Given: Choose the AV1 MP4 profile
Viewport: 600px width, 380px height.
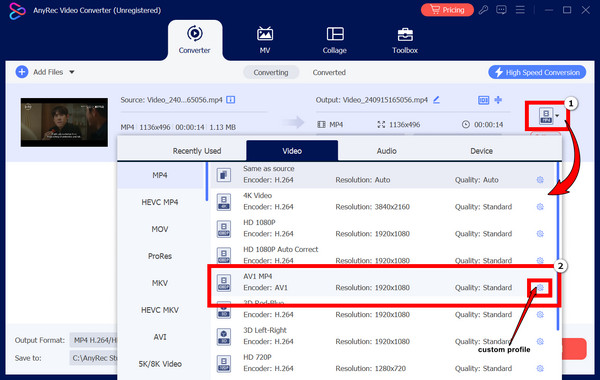Looking at the screenshot, I should pyautogui.click(x=382, y=282).
